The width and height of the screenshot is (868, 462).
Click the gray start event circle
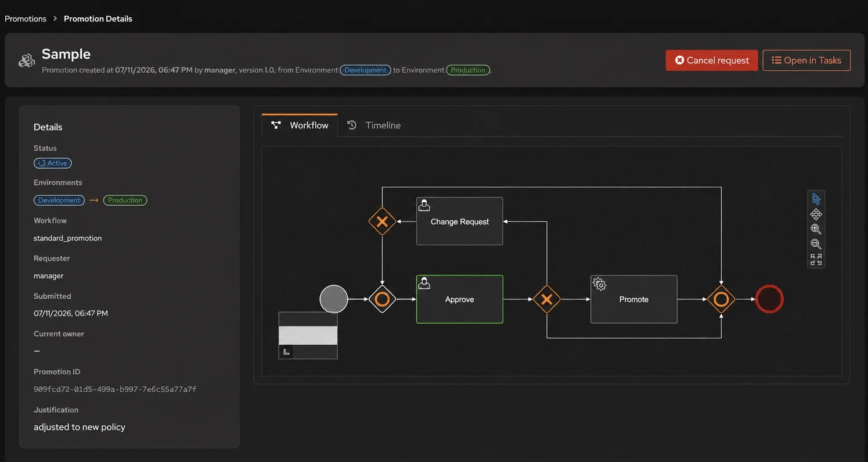pos(334,299)
